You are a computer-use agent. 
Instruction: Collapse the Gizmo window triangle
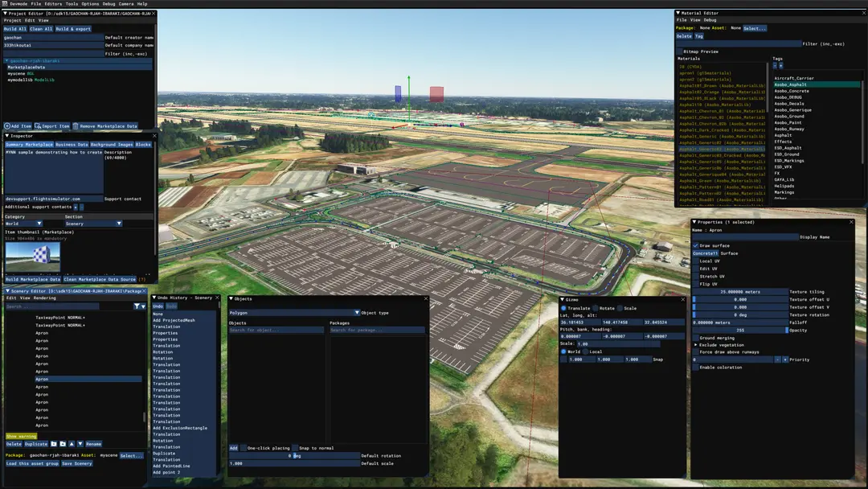[562, 300]
